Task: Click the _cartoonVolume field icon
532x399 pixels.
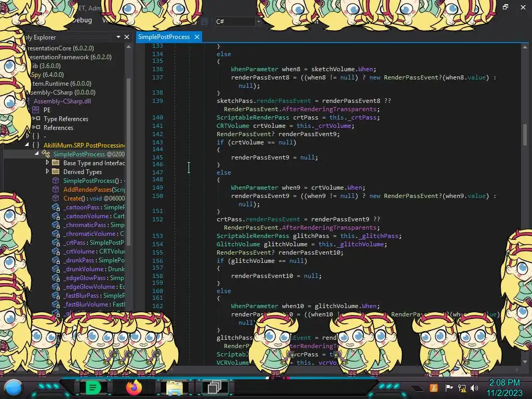Action: click(56, 216)
